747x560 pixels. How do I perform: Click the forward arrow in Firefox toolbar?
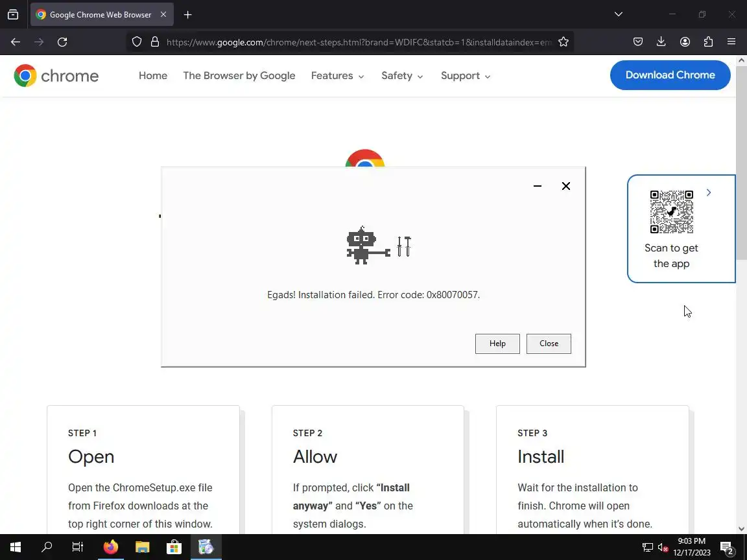[39, 42]
